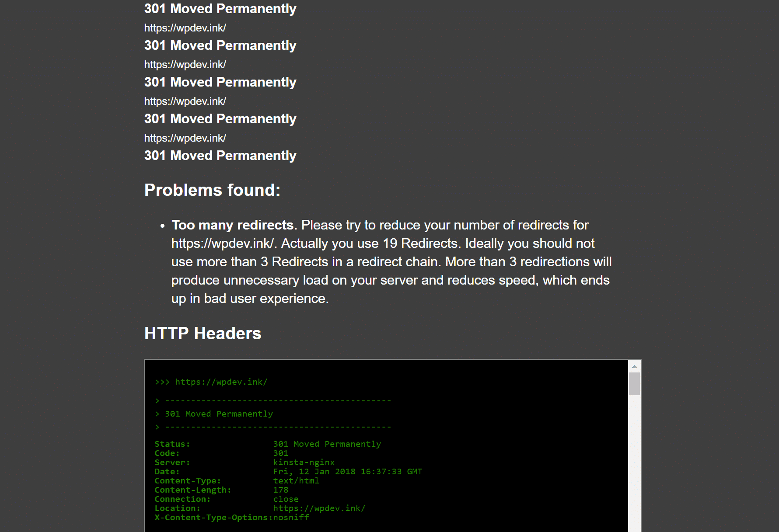
Task: Click the Status value in headers output
Action: pos(327,444)
